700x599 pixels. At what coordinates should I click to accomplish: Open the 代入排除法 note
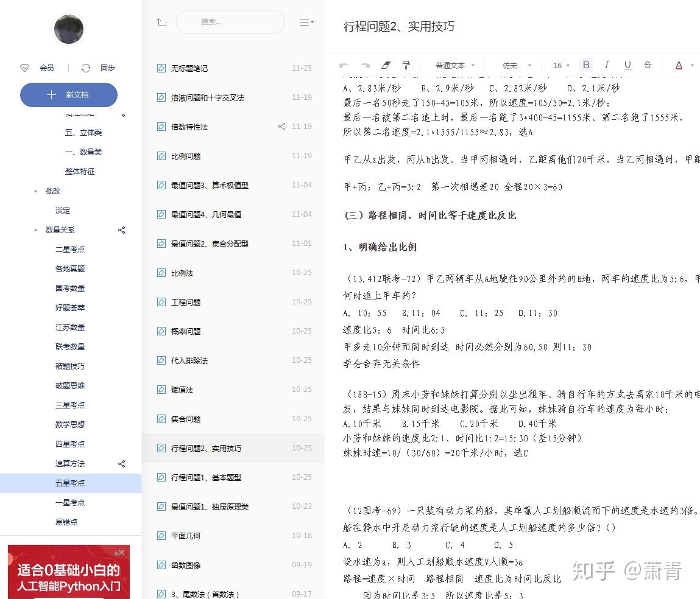coord(233,360)
